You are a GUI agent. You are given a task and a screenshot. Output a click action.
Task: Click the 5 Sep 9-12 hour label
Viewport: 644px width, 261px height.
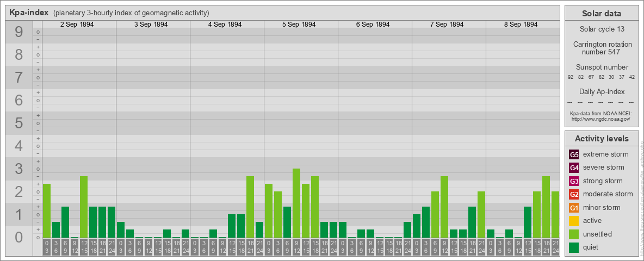[296, 247]
